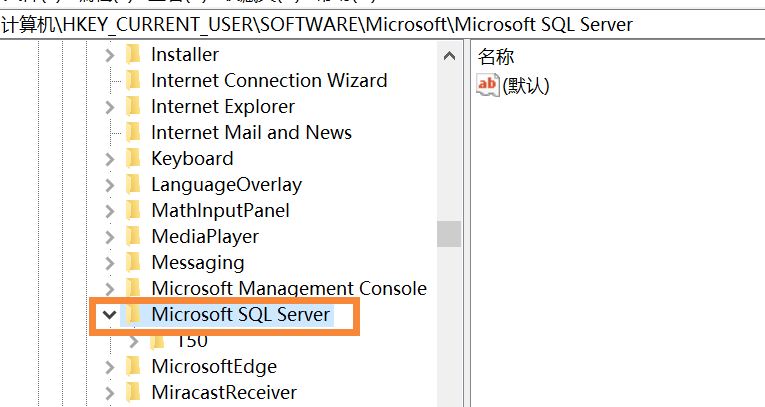Viewport: 765px width, 407px height.
Task: Expand the 150 subkey
Action: point(134,341)
